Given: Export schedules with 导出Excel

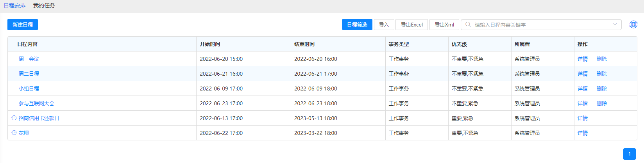Looking at the screenshot, I should point(411,25).
